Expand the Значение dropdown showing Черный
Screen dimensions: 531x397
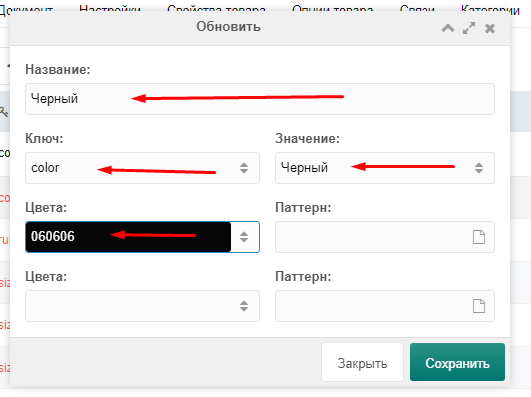point(479,168)
